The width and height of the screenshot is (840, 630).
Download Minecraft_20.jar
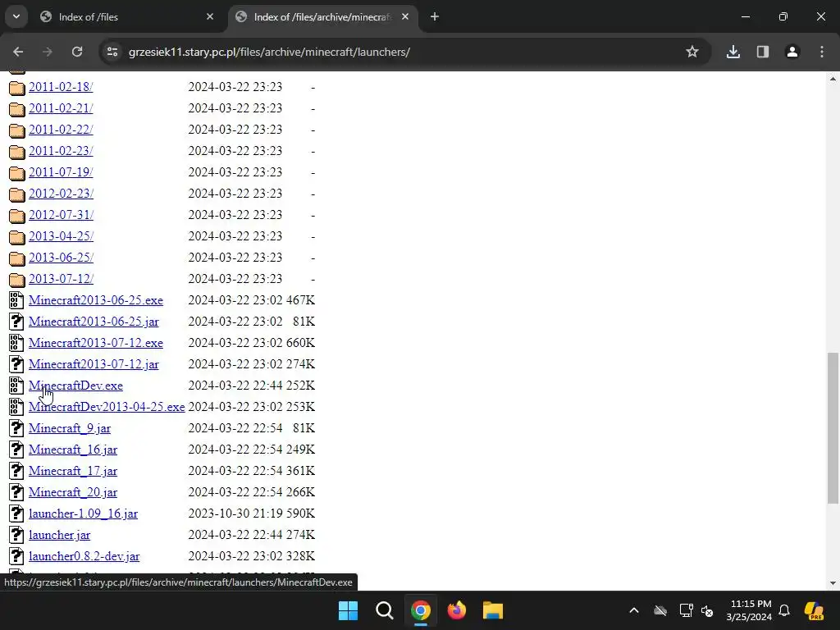73,492
